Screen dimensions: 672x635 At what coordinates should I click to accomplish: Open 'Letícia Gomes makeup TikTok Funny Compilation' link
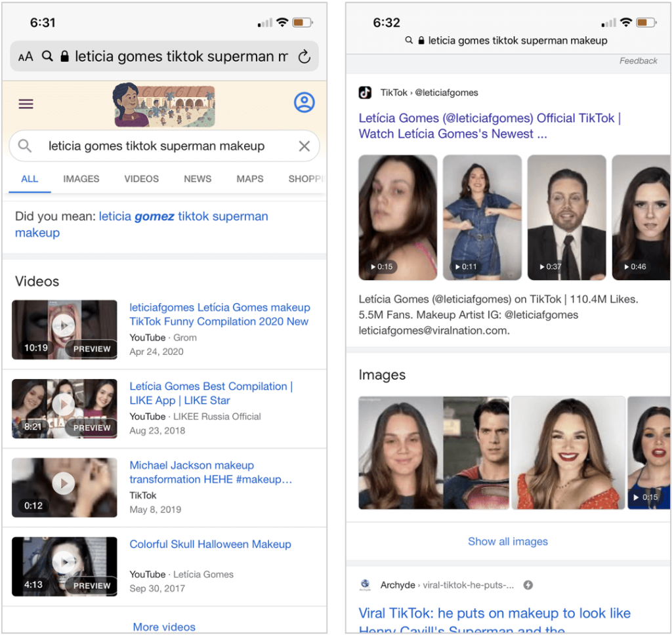coord(220,314)
